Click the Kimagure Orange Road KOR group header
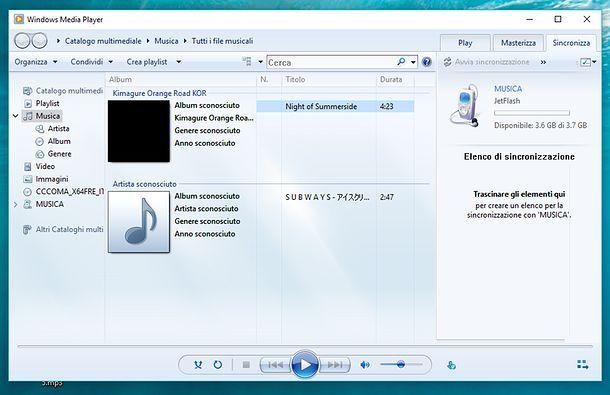The image size is (610, 395). 160,93
